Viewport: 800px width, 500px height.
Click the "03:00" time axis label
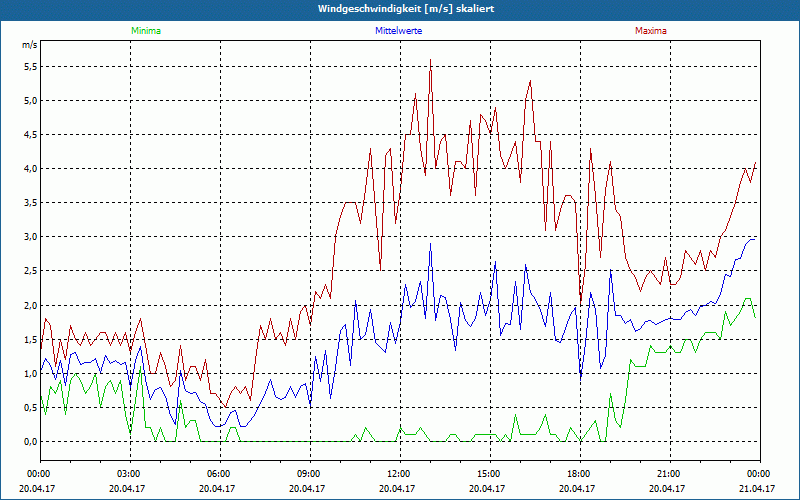(x=130, y=474)
